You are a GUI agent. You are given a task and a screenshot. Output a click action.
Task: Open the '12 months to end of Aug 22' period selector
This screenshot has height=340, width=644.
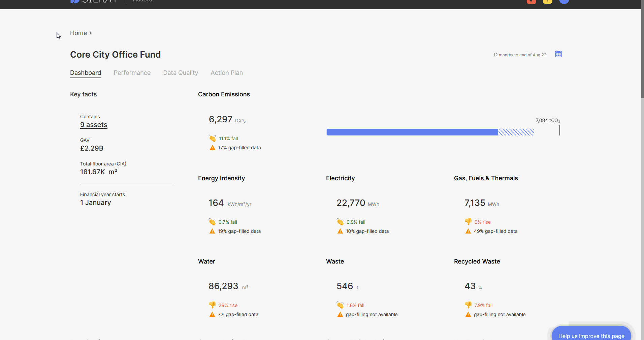pos(519,55)
